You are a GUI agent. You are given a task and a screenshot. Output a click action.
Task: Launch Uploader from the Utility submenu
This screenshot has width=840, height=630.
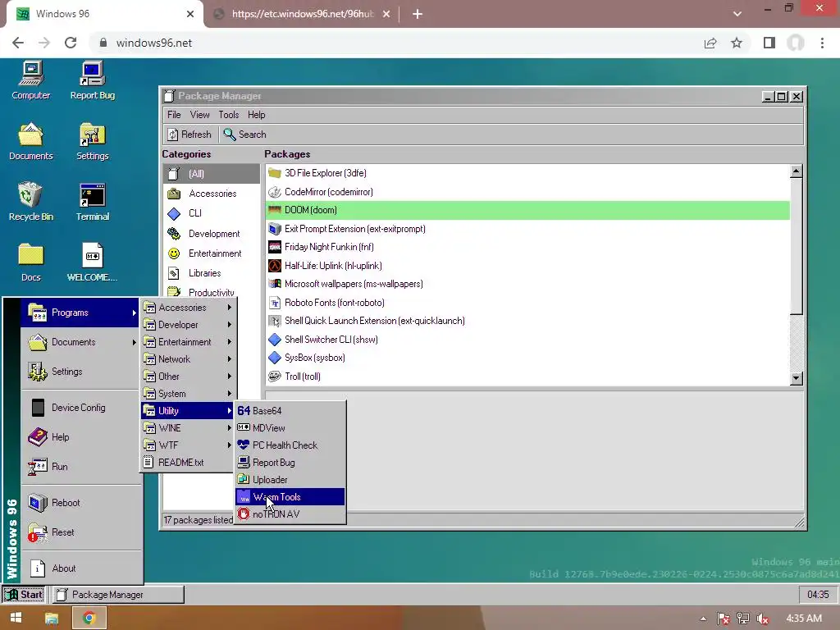point(290,480)
